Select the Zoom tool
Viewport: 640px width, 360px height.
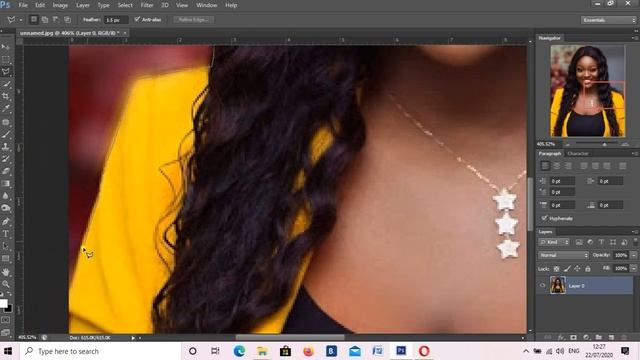(6, 284)
